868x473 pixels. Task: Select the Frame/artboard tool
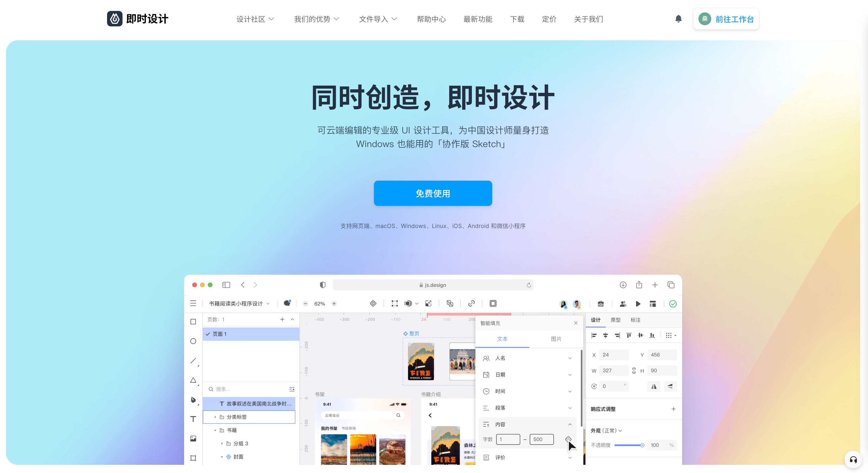click(x=193, y=458)
